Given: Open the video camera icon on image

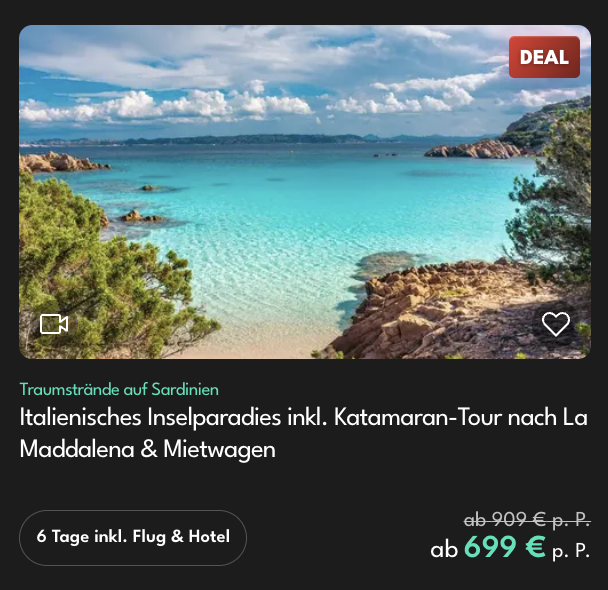Looking at the screenshot, I should pyautogui.click(x=54, y=324).
